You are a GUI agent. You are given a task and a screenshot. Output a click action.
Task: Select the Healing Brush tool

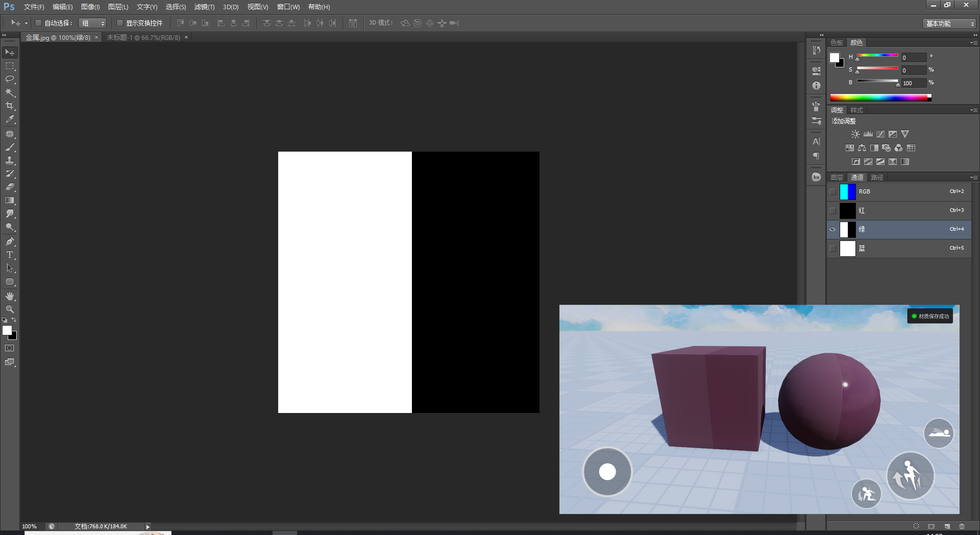click(x=10, y=134)
